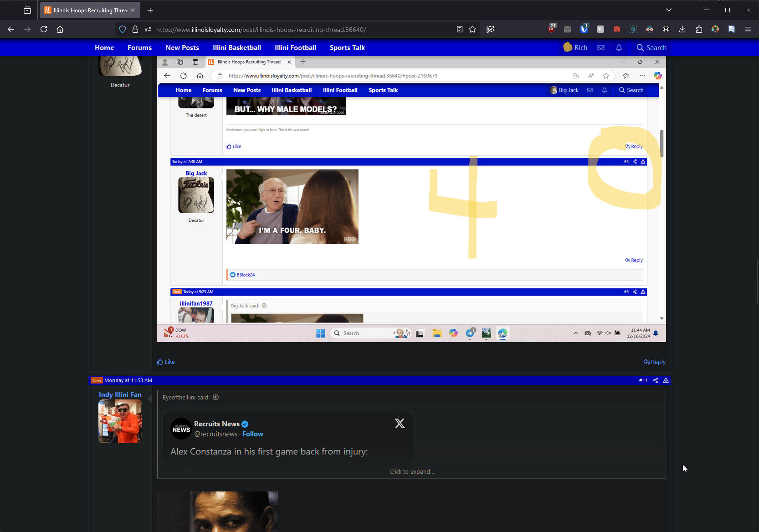Image resolution: width=759 pixels, height=532 pixels.
Task: Click the tweet text about Alex Constanza
Action: coord(269,451)
